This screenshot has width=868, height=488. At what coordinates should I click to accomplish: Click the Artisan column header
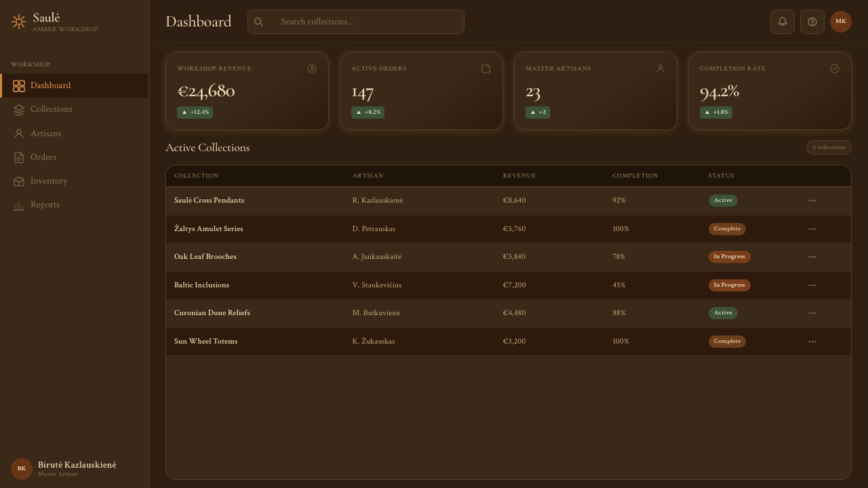[368, 176]
